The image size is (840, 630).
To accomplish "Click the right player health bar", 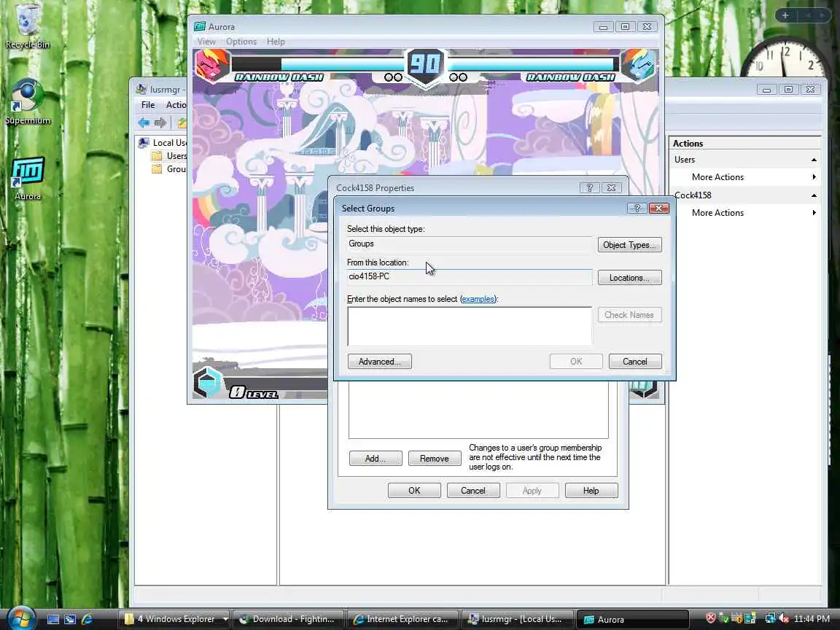I will (x=534, y=64).
